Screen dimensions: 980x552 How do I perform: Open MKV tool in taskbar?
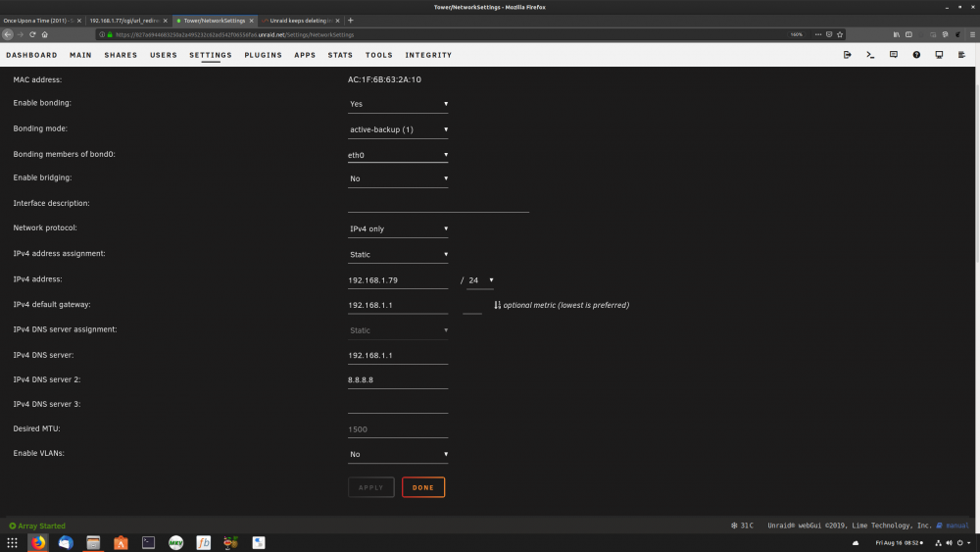175,542
